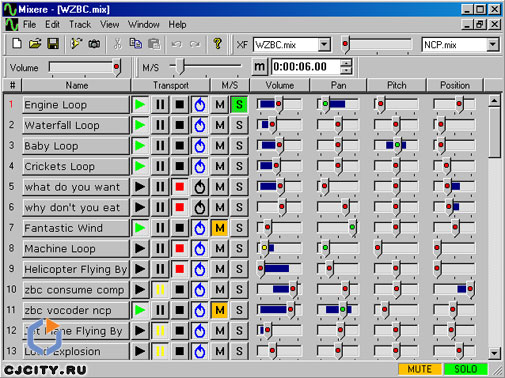
Task: Click the time field 0:00:06.00
Action: (306, 67)
